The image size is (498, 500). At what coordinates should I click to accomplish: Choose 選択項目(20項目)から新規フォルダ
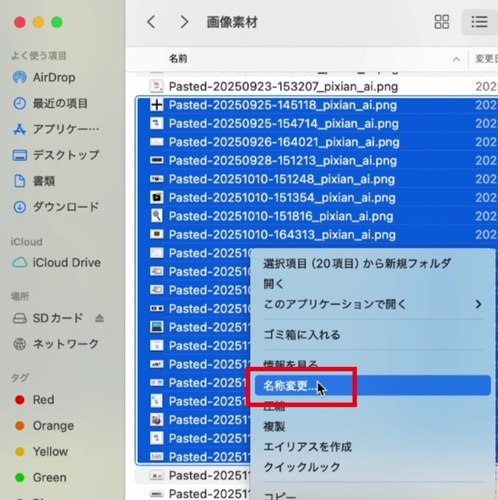click(x=357, y=264)
